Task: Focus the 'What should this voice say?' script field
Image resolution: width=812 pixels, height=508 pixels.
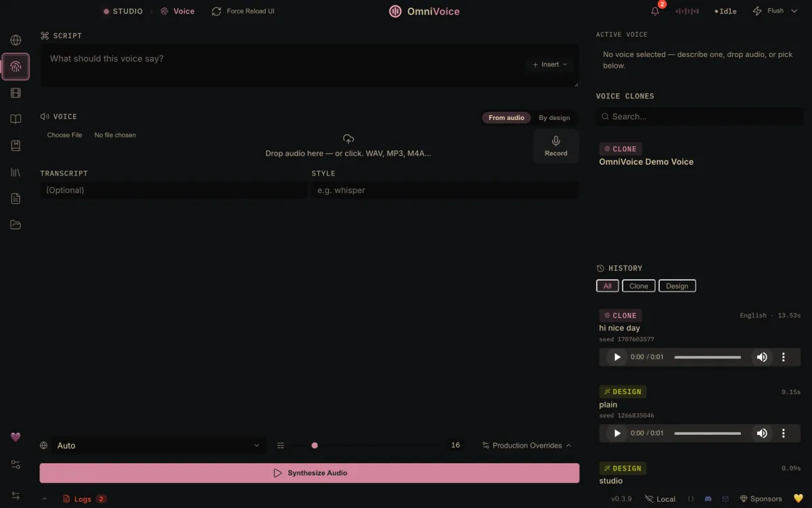Action: click(309, 66)
